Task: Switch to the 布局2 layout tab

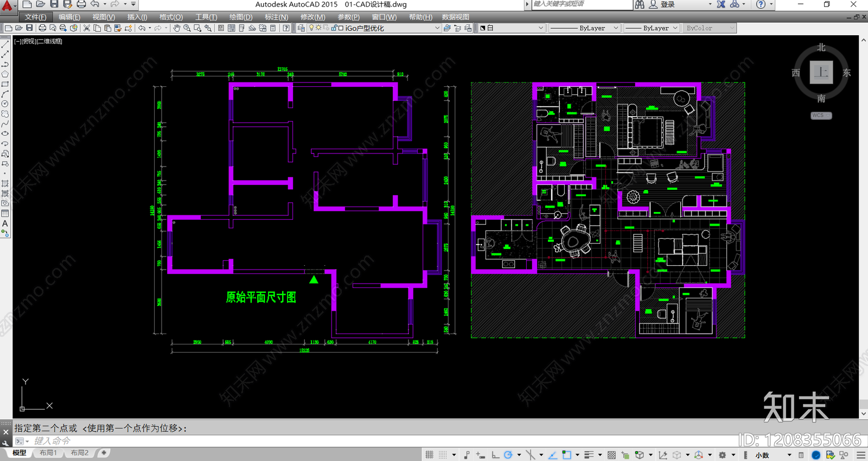Action: pyautogui.click(x=80, y=453)
